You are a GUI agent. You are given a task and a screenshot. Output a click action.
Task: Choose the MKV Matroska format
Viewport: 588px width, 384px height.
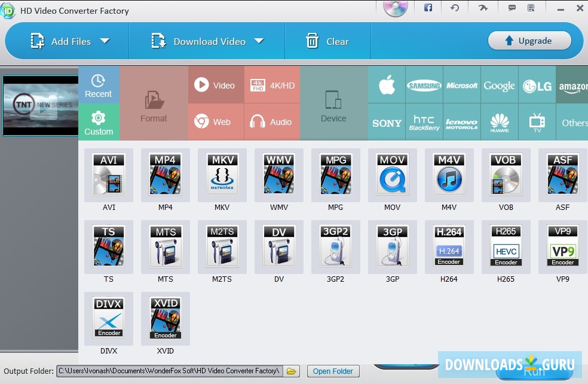click(222, 175)
